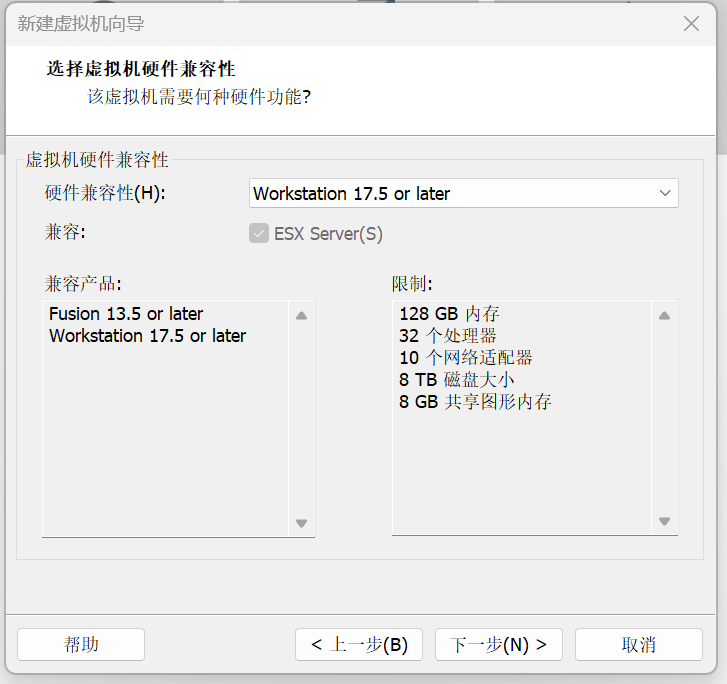Select the 32 个处理器 limit entry

pyautogui.click(x=447, y=336)
